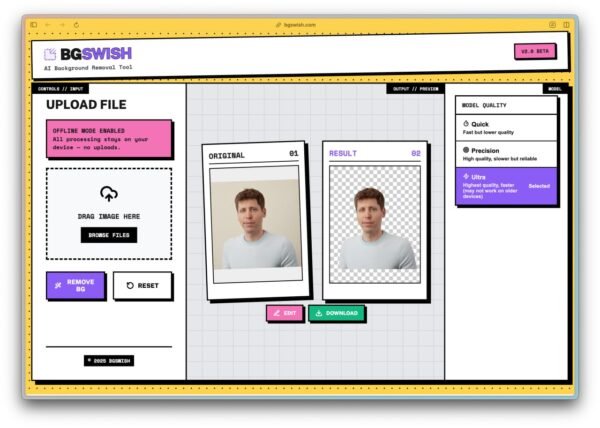Open the browser tab overview icon
Image resolution: width=600 pixels, height=428 pixels.
pyautogui.click(x=566, y=25)
